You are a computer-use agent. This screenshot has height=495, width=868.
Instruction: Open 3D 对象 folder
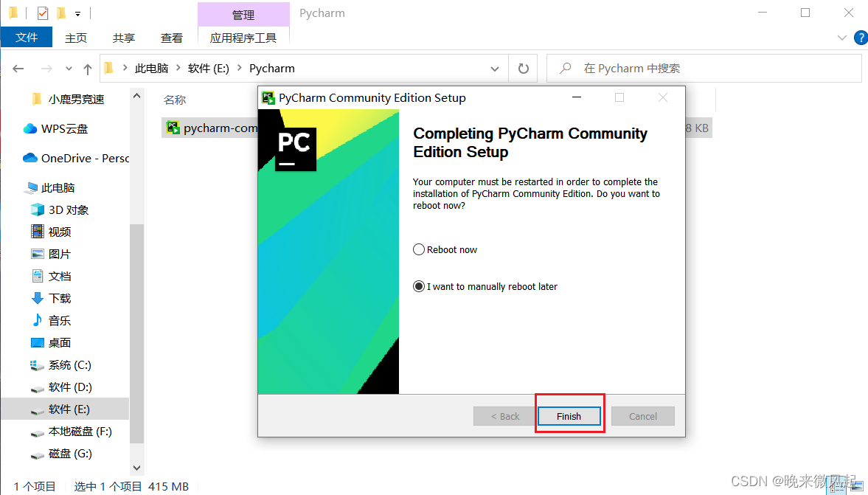click(x=68, y=210)
